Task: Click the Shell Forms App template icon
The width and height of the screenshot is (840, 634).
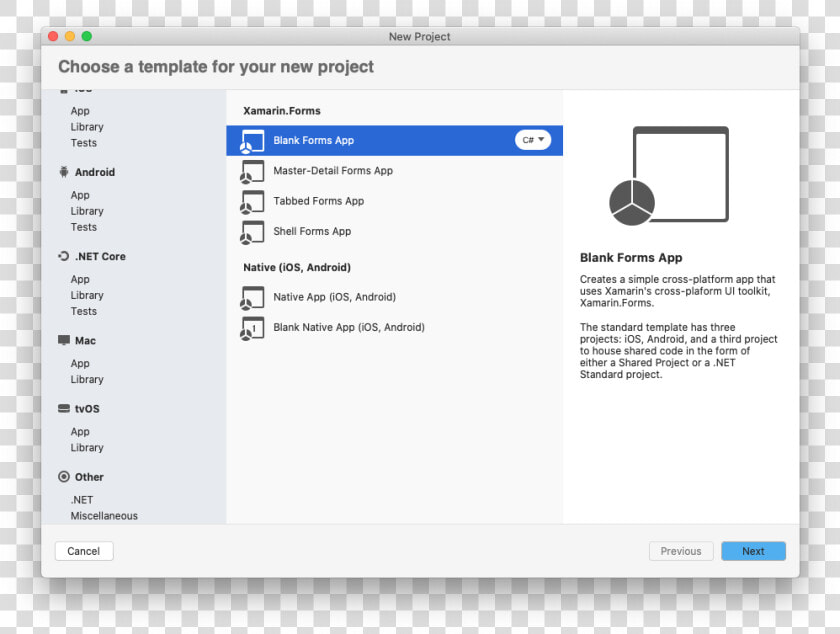Action: click(x=252, y=232)
